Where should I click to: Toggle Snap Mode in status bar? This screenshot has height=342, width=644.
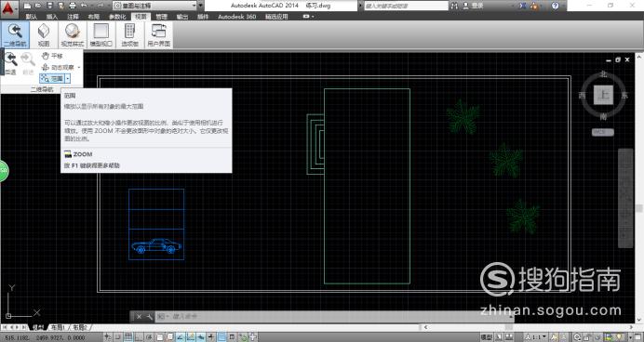(118, 337)
